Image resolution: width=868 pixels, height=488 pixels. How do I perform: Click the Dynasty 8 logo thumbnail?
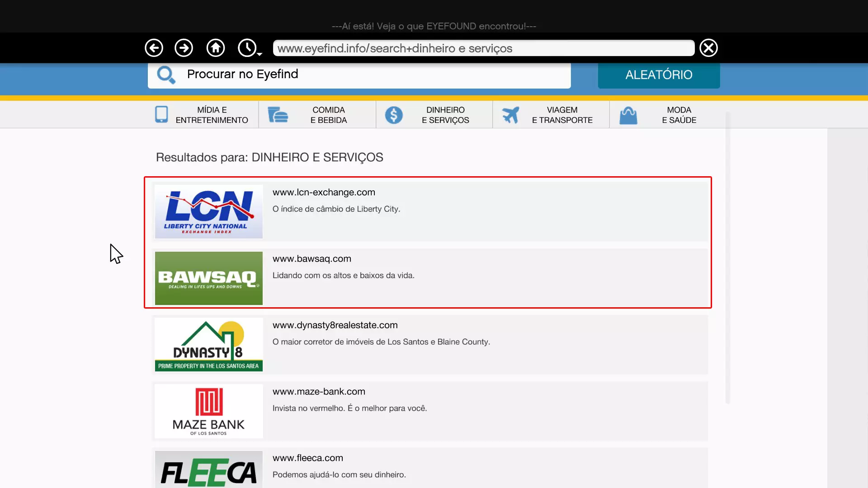[x=208, y=344]
